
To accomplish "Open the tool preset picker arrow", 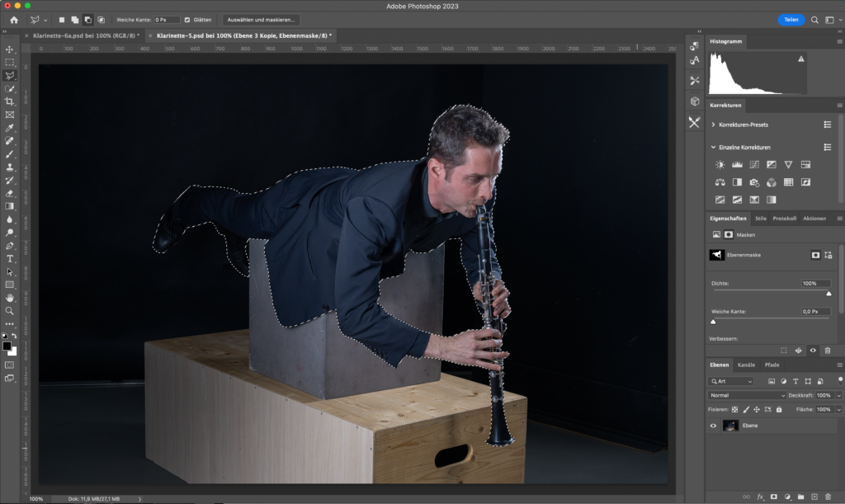I will pos(45,21).
